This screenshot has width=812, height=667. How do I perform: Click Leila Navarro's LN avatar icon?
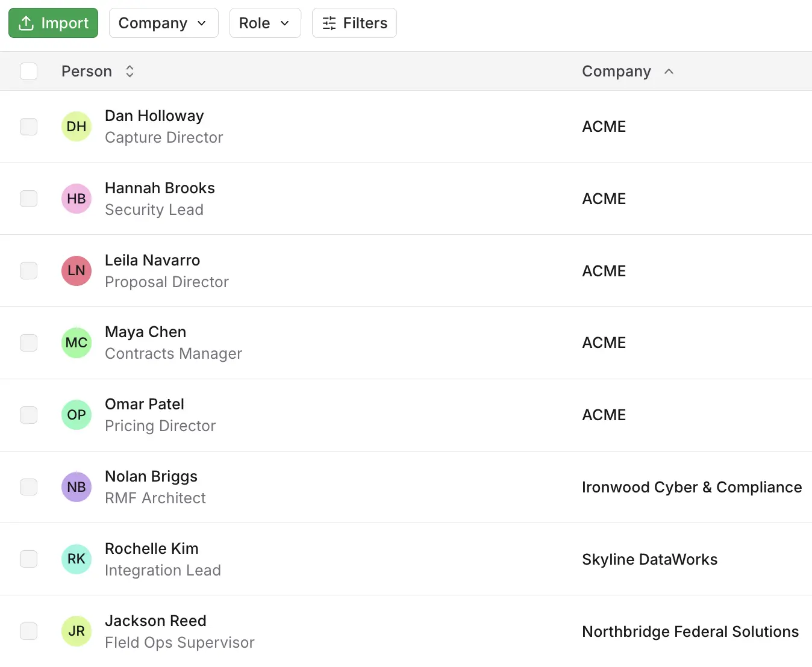(x=76, y=271)
